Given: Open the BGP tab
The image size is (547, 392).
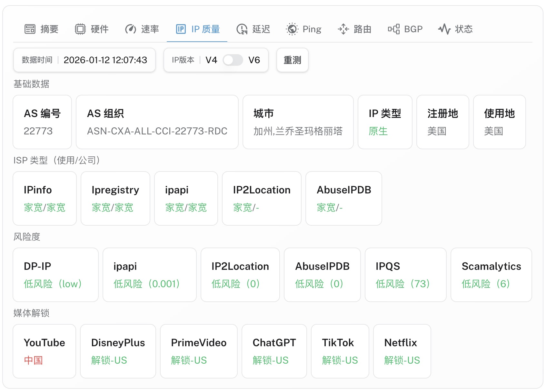Looking at the screenshot, I should pos(413,29).
